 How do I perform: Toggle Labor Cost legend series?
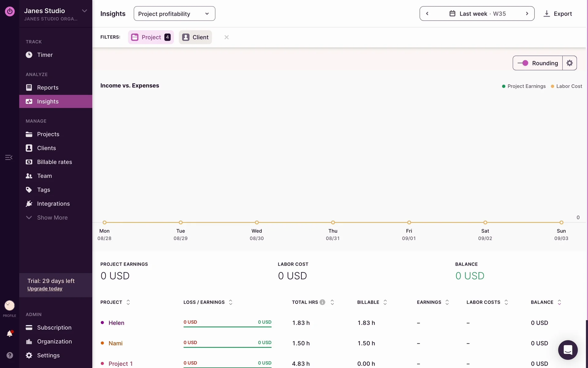pos(566,86)
